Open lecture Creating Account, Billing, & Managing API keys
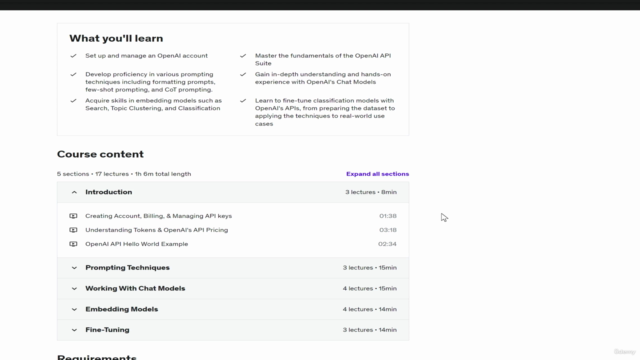Image resolution: width=640 pixels, height=360 pixels. tap(158, 216)
